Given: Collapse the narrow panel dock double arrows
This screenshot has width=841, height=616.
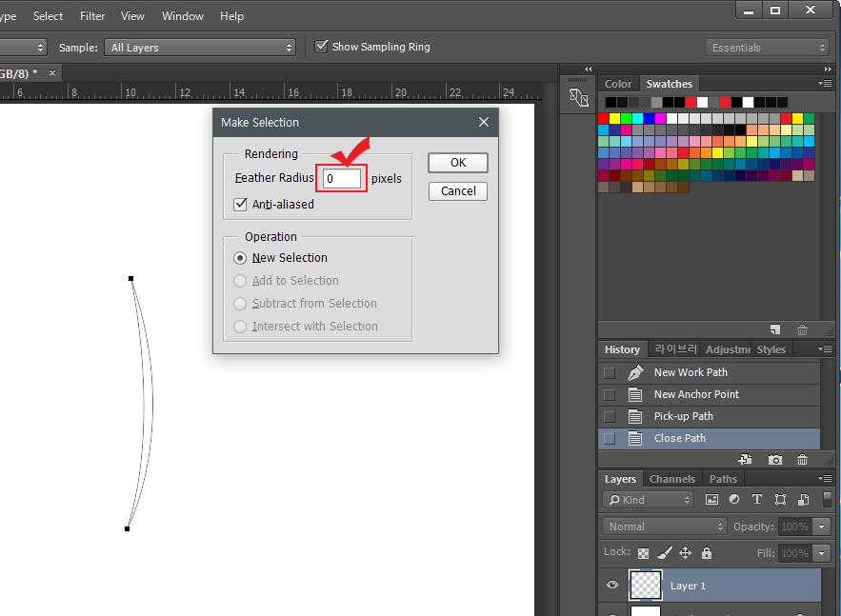Looking at the screenshot, I should coord(589,69).
